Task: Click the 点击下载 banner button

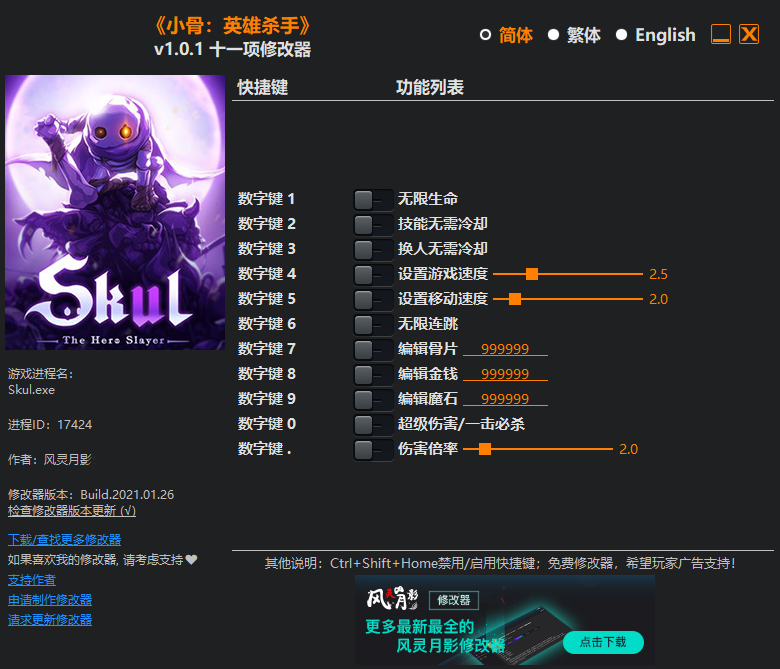Action: pyautogui.click(x=603, y=642)
